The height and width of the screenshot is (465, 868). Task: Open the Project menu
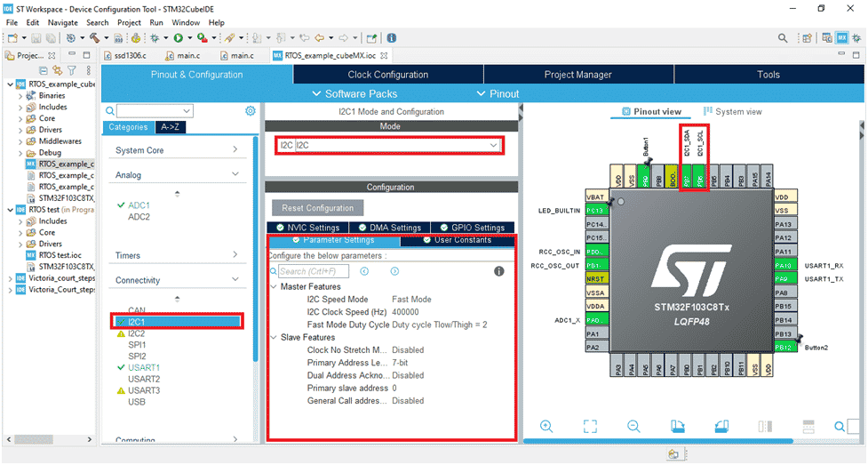(129, 23)
